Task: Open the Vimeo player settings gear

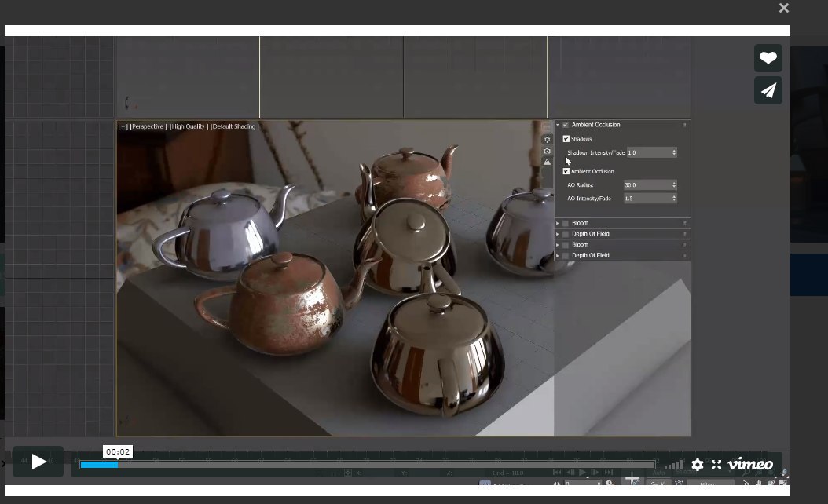Action: coord(697,465)
